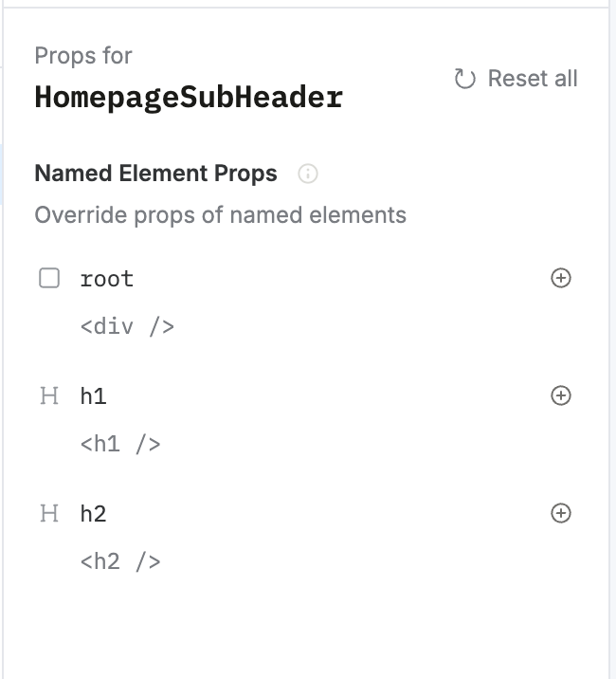The width and height of the screenshot is (616, 679).
Task: Click the props panel's left border divider
Action: click(3, 379)
